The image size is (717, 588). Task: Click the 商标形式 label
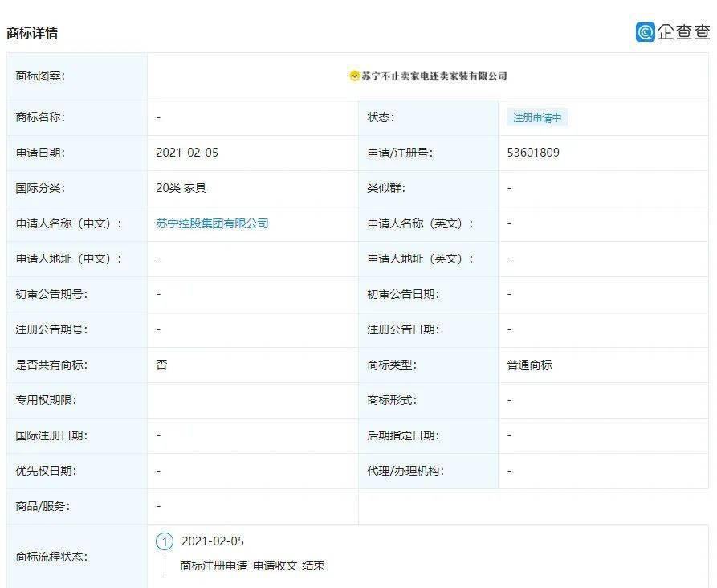[392, 400]
